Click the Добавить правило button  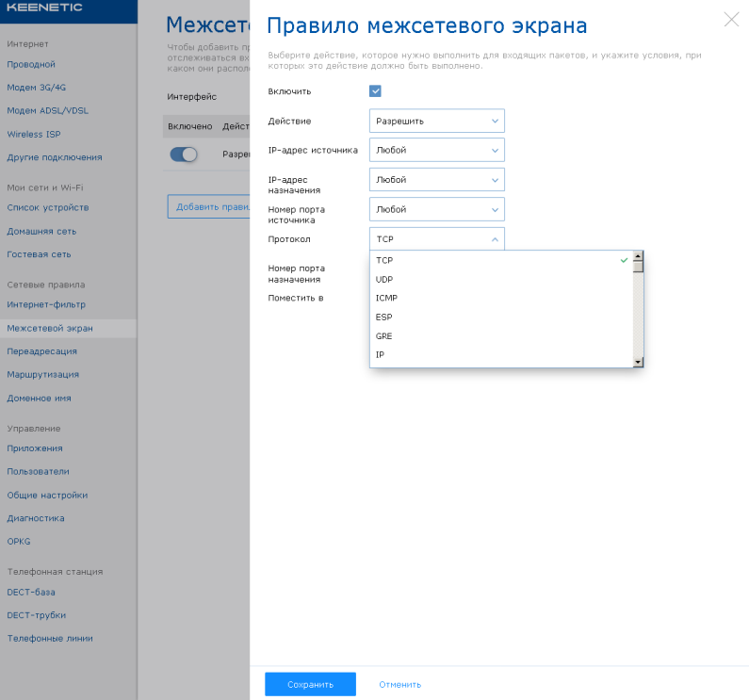(208, 206)
